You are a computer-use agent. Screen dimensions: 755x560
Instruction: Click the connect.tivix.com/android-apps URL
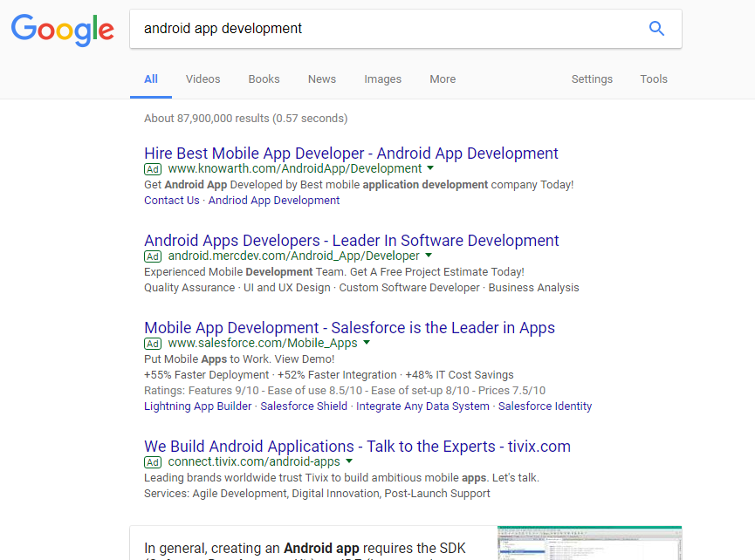coord(254,461)
